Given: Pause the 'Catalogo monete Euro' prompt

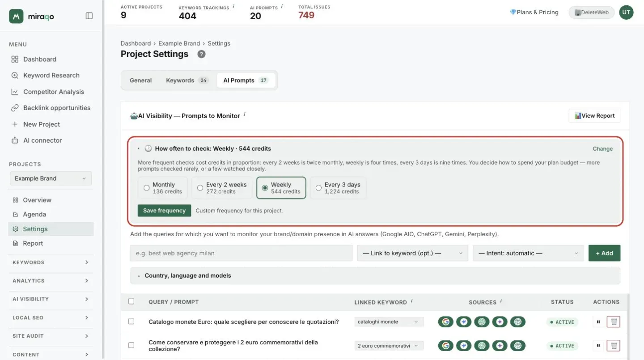Looking at the screenshot, I should point(598,322).
